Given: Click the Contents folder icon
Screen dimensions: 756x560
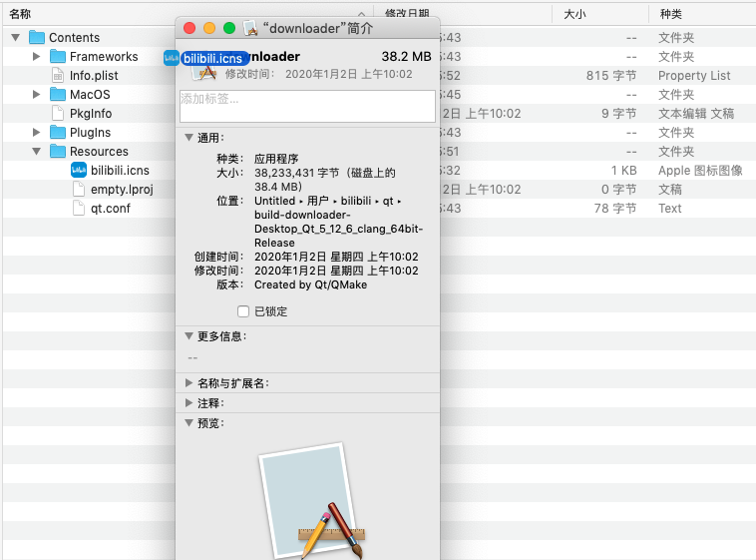Looking at the screenshot, I should point(37,37).
